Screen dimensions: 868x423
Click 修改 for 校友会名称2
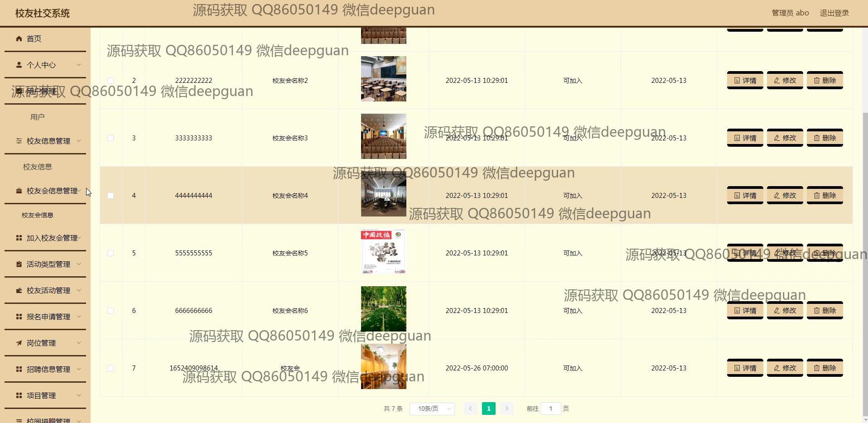click(x=785, y=81)
